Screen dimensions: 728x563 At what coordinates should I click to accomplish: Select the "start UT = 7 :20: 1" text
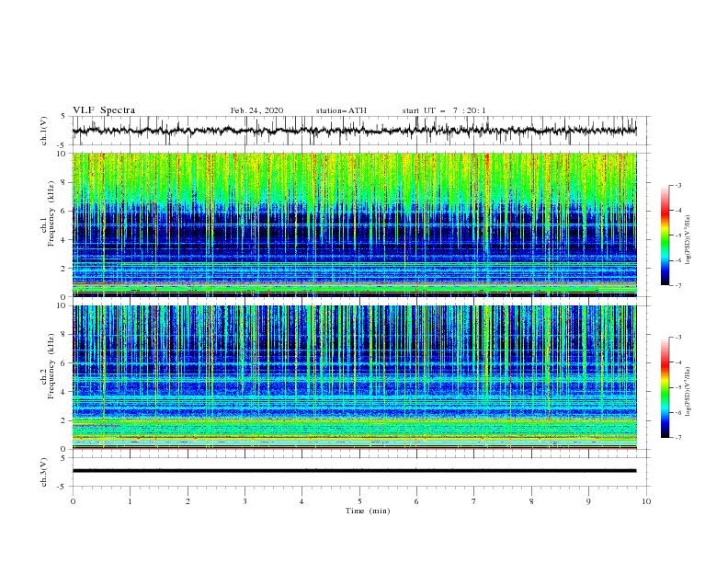444,110
